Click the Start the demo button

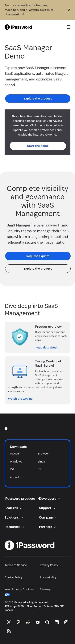coord(38,146)
